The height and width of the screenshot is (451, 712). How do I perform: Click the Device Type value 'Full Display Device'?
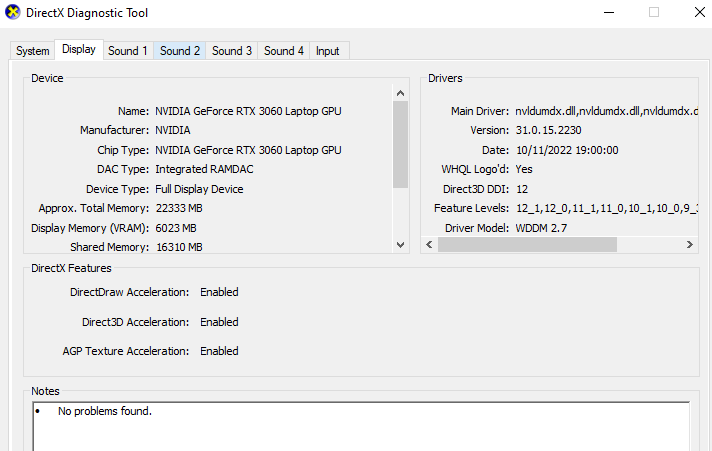pos(199,189)
